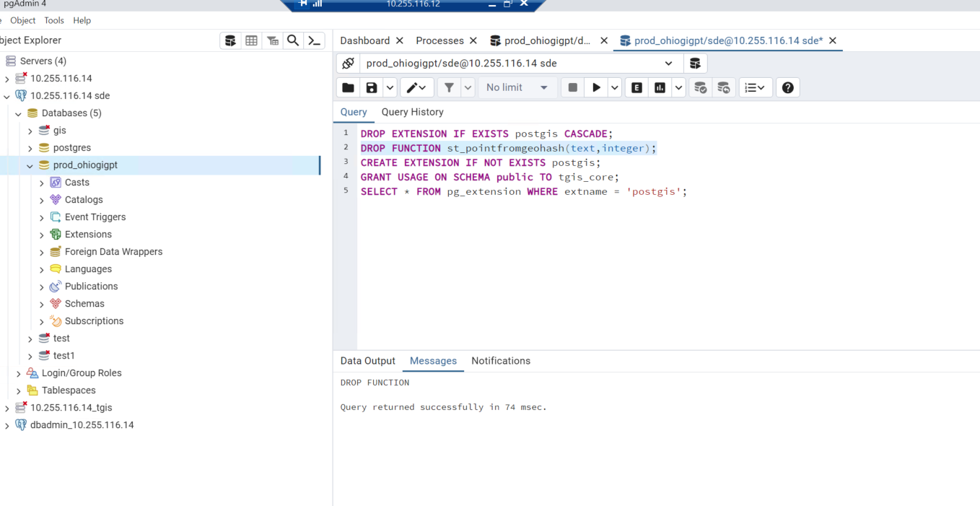This screenshot has height=506, width=980.
Task: Open the No limit rows dropdown
Action: 517,87
